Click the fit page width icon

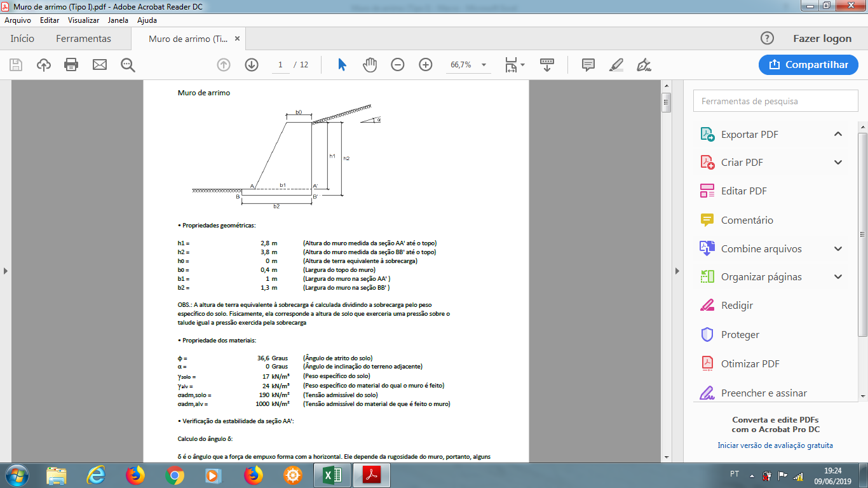pyautogui.click(x=511, y=65)
